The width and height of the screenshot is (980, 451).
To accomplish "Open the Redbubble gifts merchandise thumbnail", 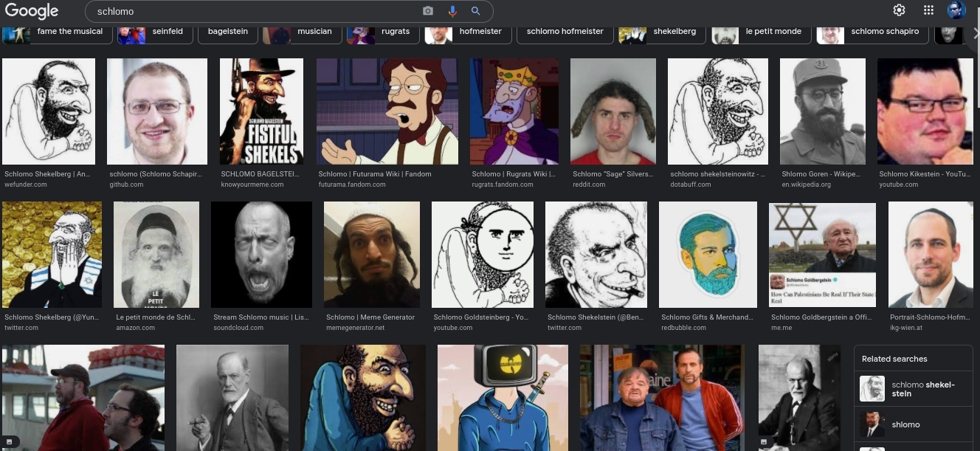I will click(708, 255).
